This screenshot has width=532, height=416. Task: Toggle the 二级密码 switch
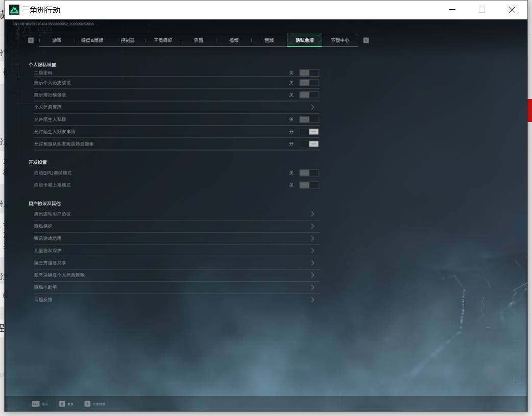click(x=309, y=73)
